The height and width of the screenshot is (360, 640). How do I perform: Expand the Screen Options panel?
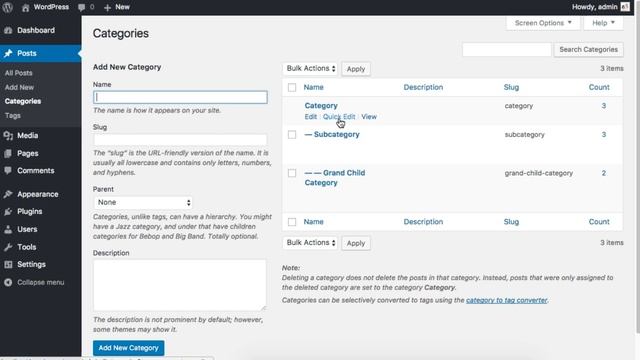click(543, 23)
